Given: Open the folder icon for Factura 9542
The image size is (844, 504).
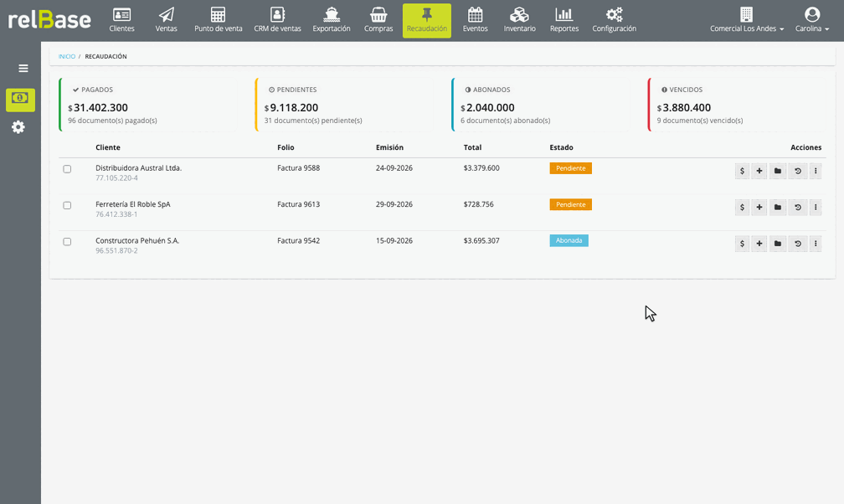Looking at the screenshot, I should tap(778, 244).
